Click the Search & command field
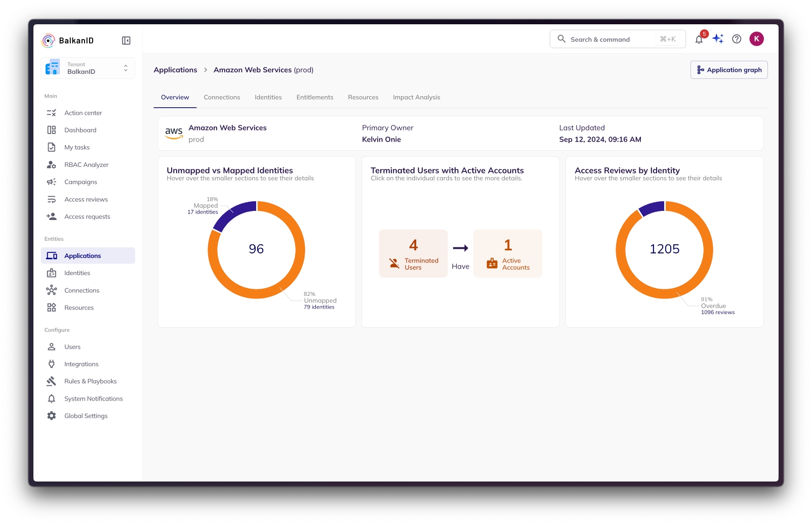Image resolution: width=812 pixels, height=524 pixels. [613, 39]
